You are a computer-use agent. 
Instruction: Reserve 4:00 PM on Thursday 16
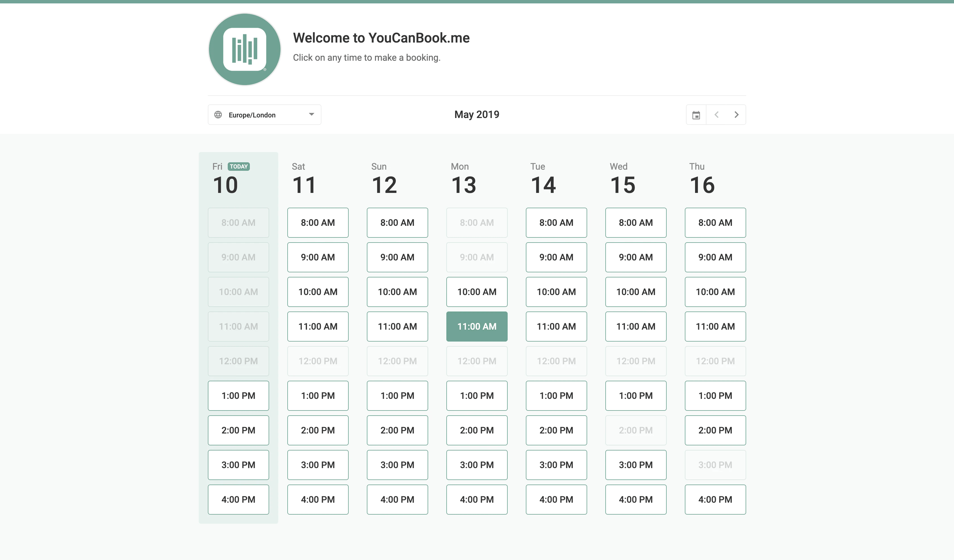pyautogui.click(x=715, y=500)
